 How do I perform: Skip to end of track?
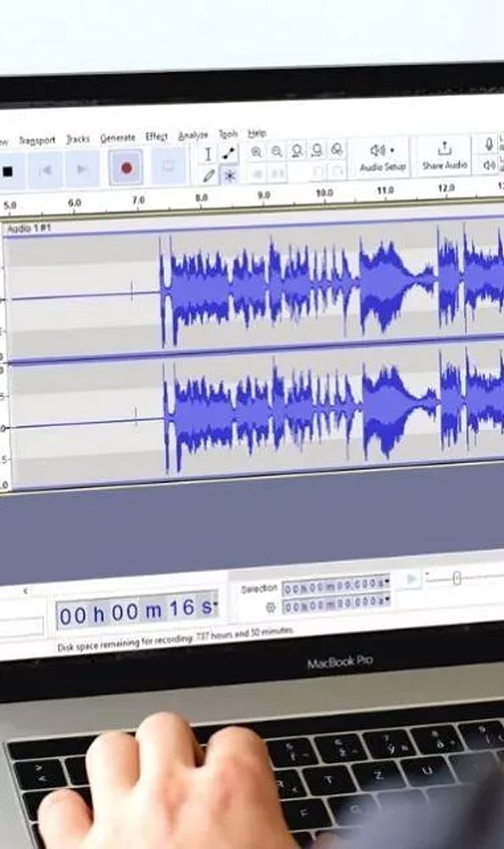[x=81, y=170]
